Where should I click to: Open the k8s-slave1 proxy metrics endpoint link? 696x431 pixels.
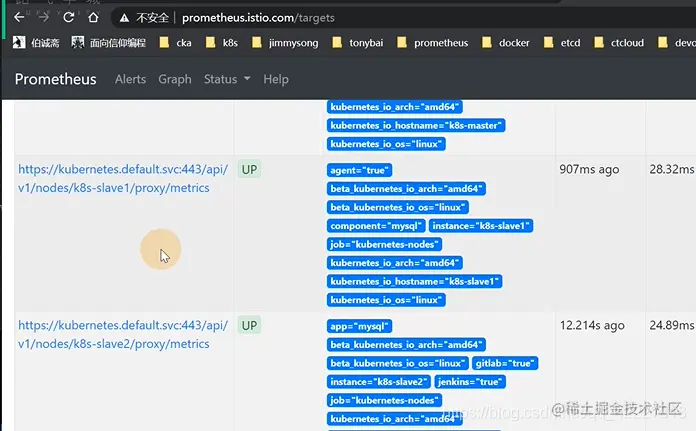click(123, 178)
